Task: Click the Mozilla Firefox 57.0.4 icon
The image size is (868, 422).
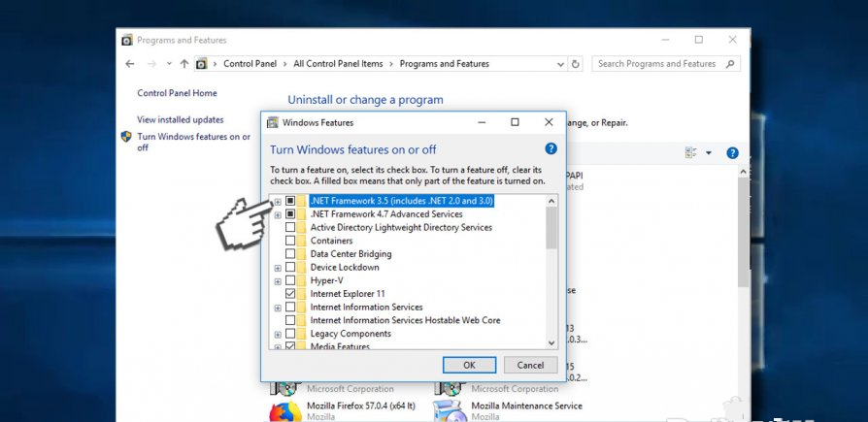Action: click(284, 411)
